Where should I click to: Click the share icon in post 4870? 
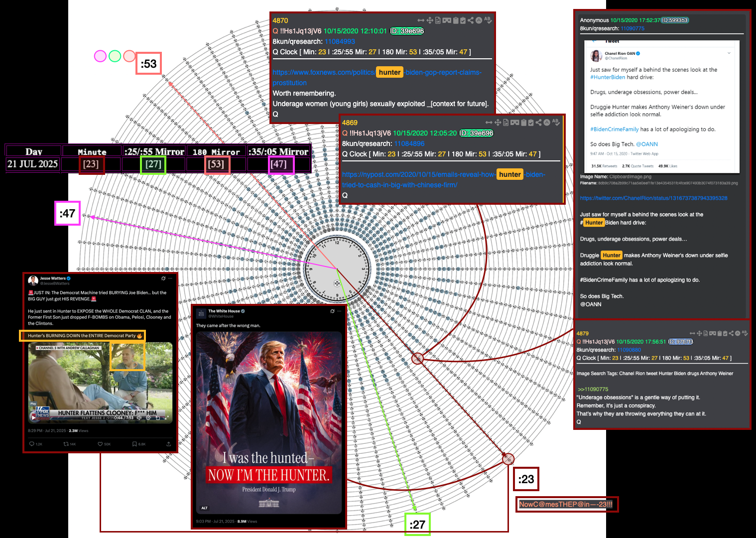click(x=471, y=20)
